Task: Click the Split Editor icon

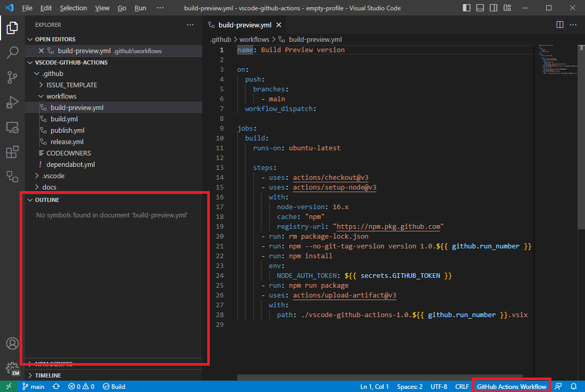Action: tap(560, 24)
